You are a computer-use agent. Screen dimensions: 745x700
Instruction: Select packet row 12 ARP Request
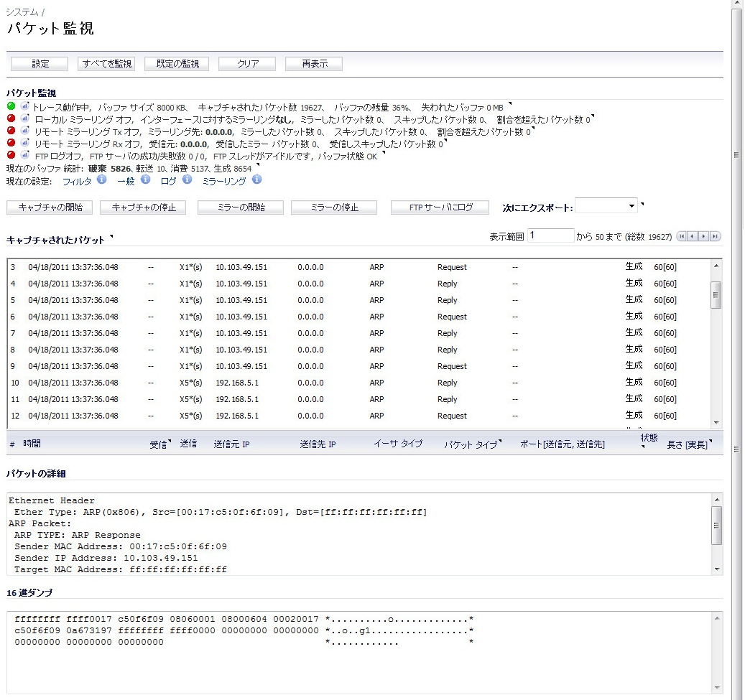tap(359, 416)
